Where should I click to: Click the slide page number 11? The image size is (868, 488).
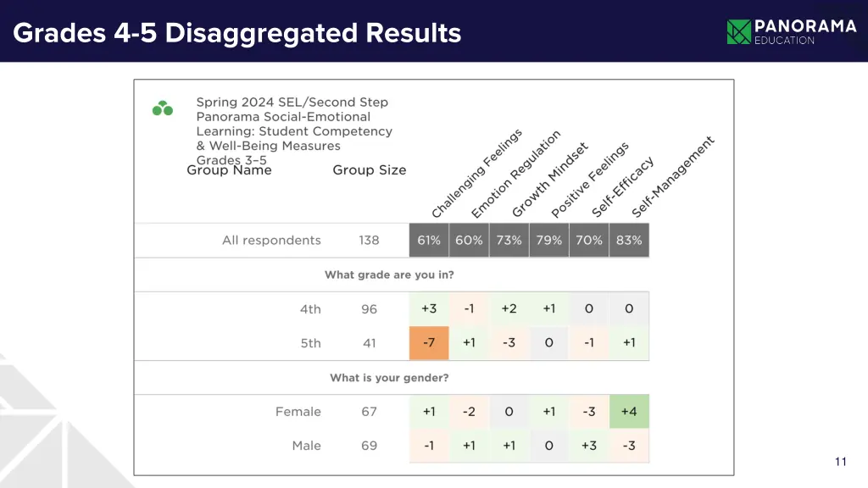[840, 462]
